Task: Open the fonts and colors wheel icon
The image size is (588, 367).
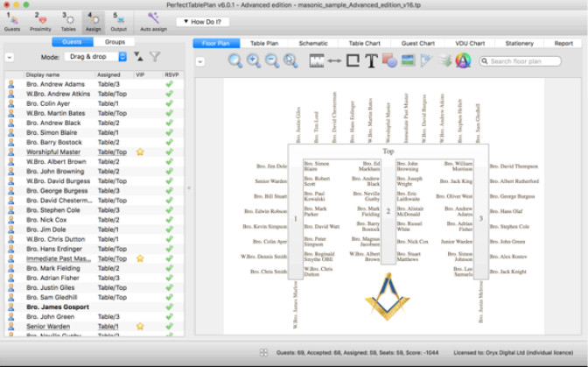Action: [463, 60]
